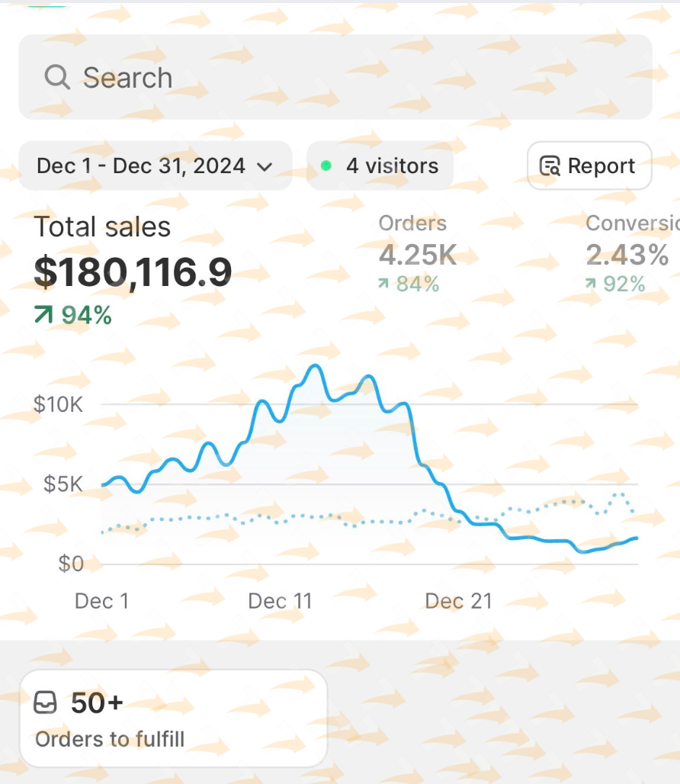Click the search magnifier icon

point(57,77)
